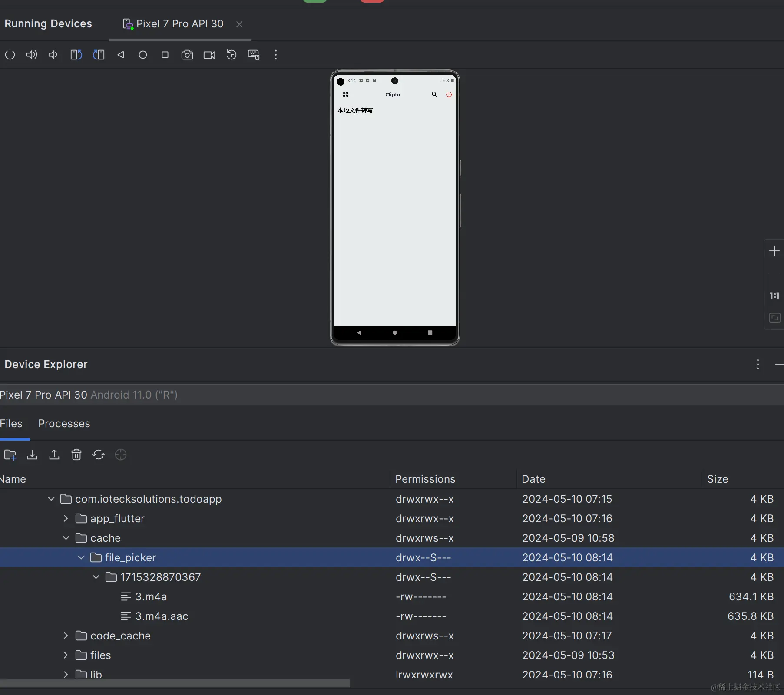784x695 pixels.
Task: Rotate device left using rotate icon
Action: click(76, 55)
